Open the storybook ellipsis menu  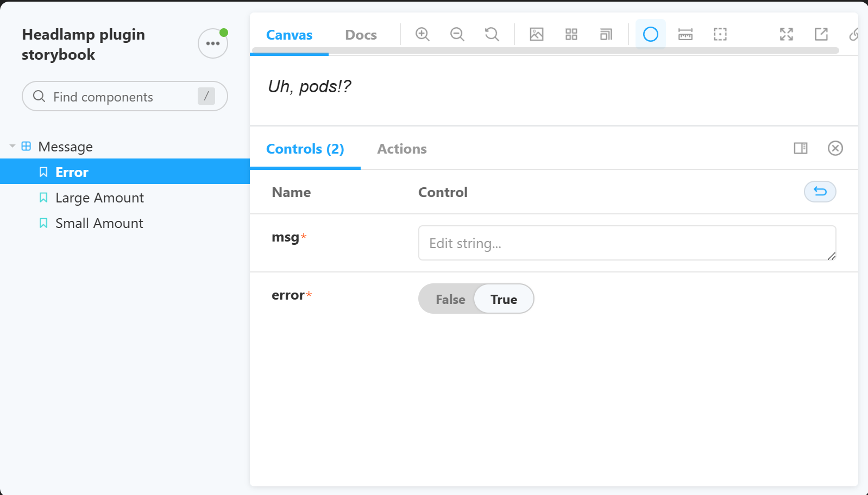[213, 43]
